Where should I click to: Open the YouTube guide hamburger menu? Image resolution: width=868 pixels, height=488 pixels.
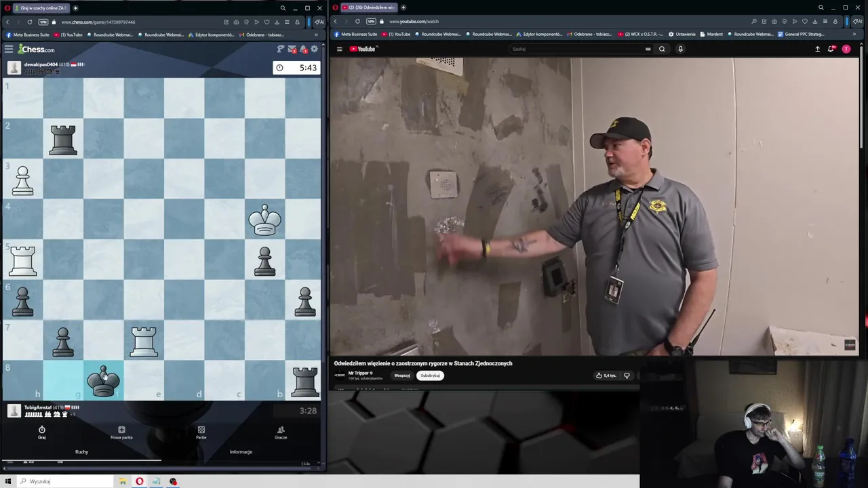(339, 49)
